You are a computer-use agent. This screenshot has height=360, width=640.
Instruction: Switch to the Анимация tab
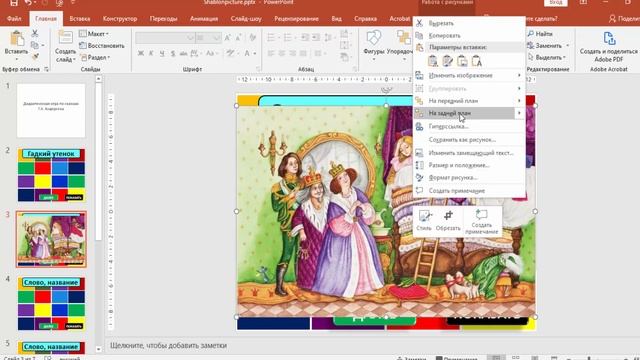click(204, 19)
